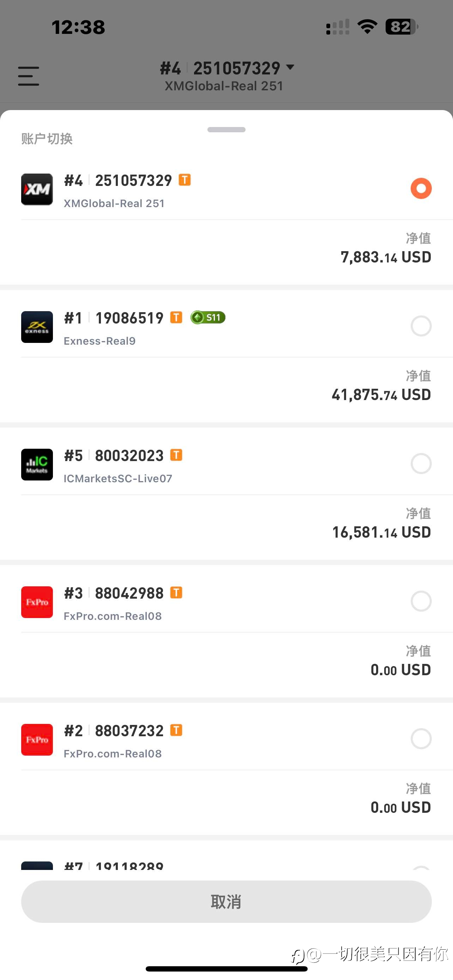Tap FxPro logo for account 88042988

37,602
